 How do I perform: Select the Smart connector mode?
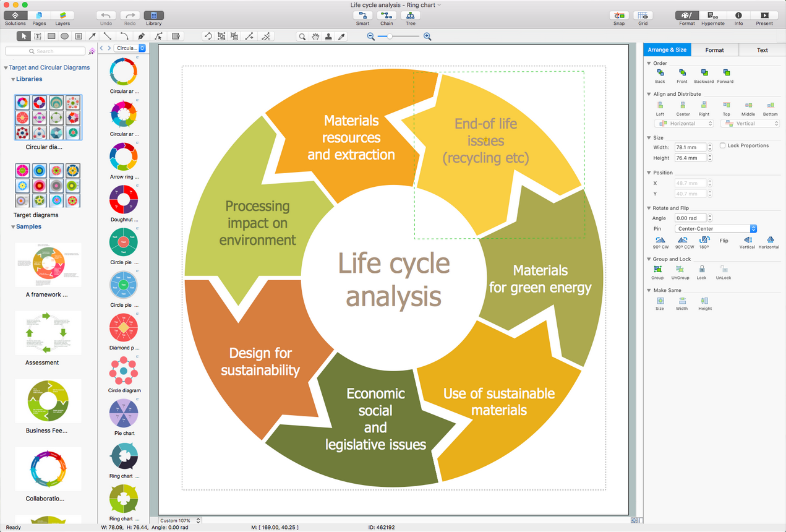[x=362, y=15]
